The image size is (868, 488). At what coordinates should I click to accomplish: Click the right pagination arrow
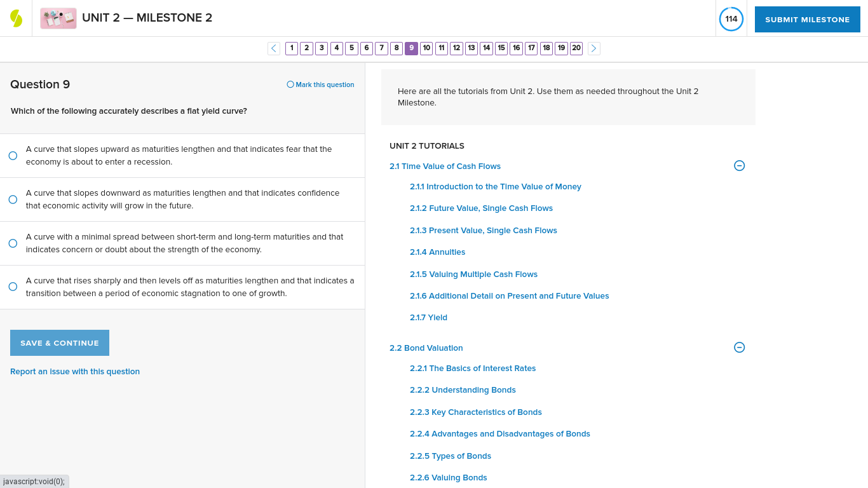coord(593,48)
